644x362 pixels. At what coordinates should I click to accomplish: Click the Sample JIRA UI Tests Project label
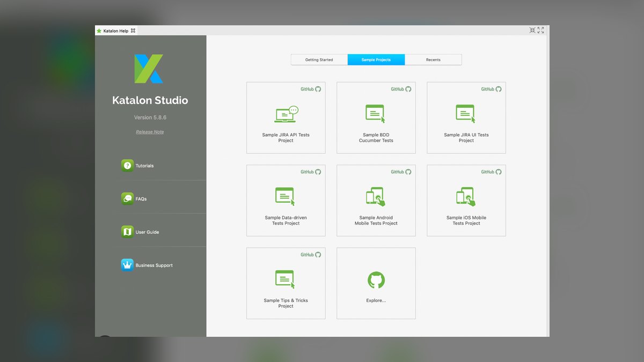pos(466,138)
